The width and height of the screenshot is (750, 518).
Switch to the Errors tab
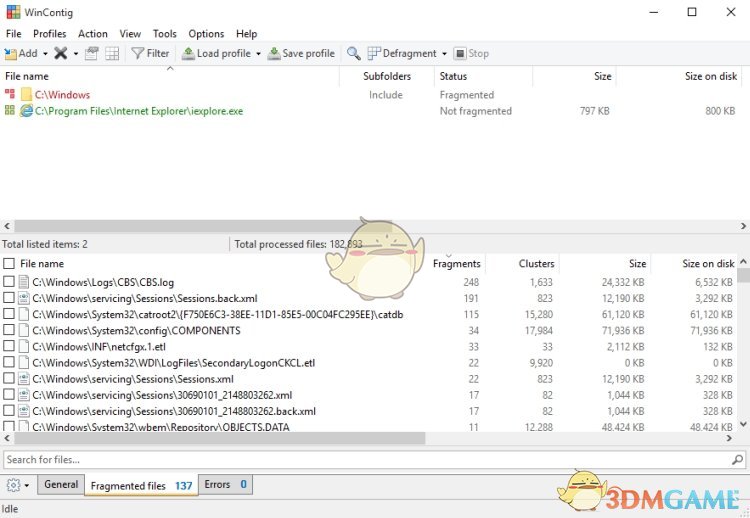(225, 485)
